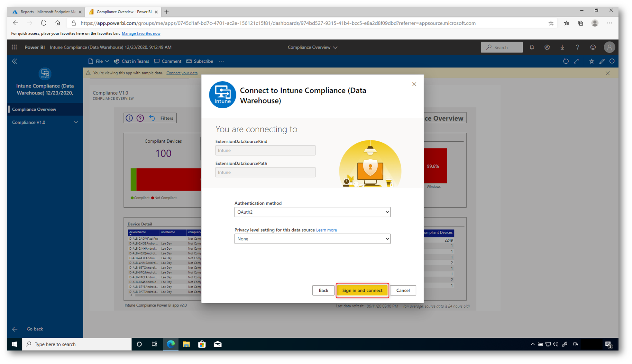
Task: Open the Power BI settings gear
Action: (547, 47)
